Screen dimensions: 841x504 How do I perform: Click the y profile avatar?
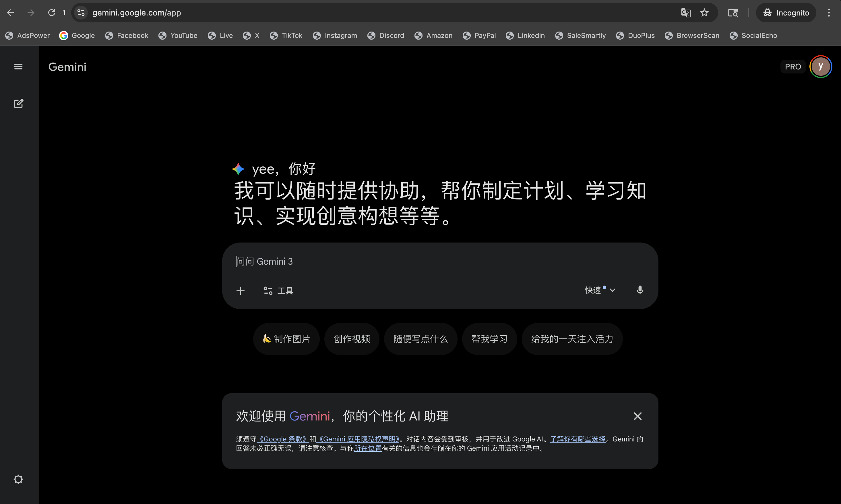pos(820,66)
